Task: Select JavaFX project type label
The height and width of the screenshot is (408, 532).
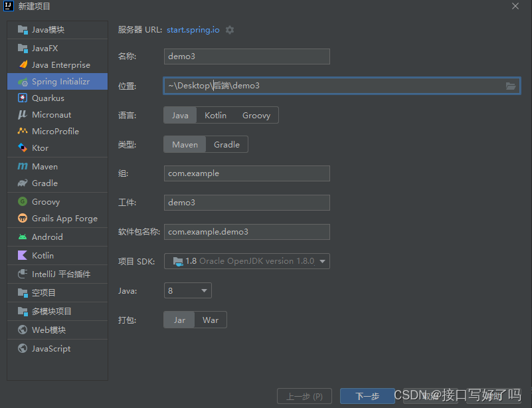Action: click(x=44, y=49)
